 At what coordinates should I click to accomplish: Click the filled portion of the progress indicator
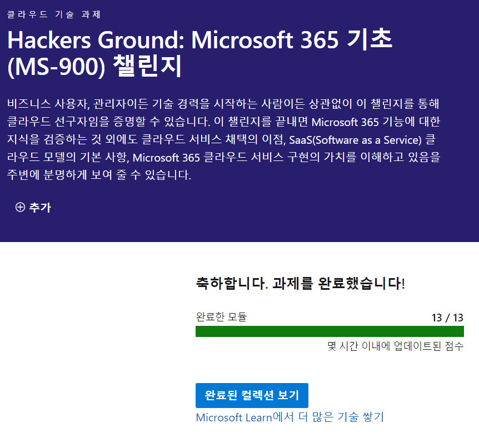tap(330, 331)
